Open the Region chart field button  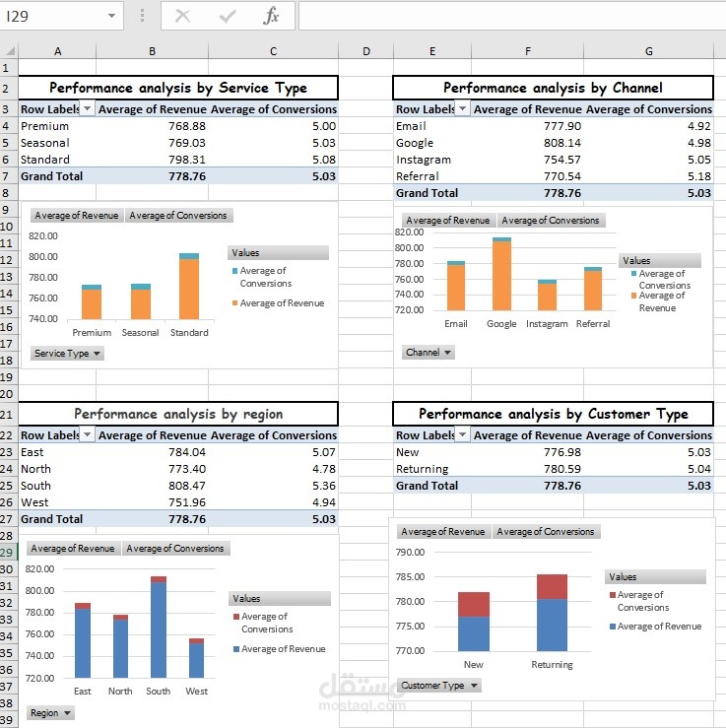(50, 712)
